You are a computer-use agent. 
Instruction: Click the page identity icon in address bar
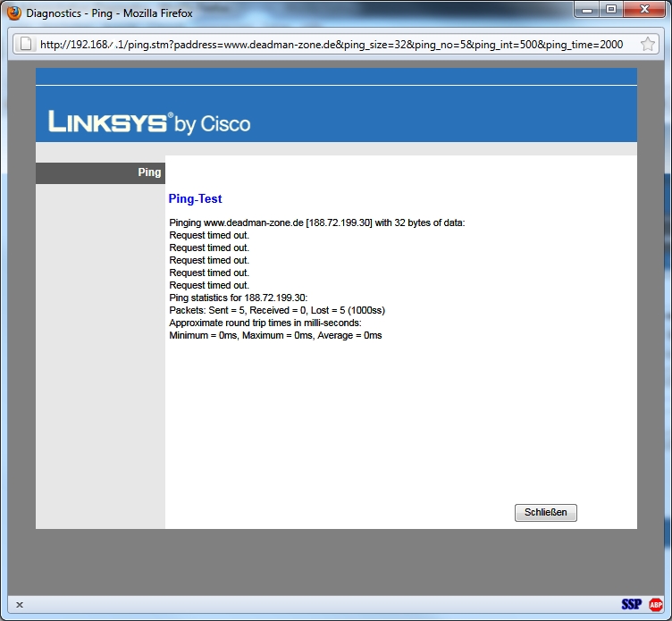click(26, 44)
